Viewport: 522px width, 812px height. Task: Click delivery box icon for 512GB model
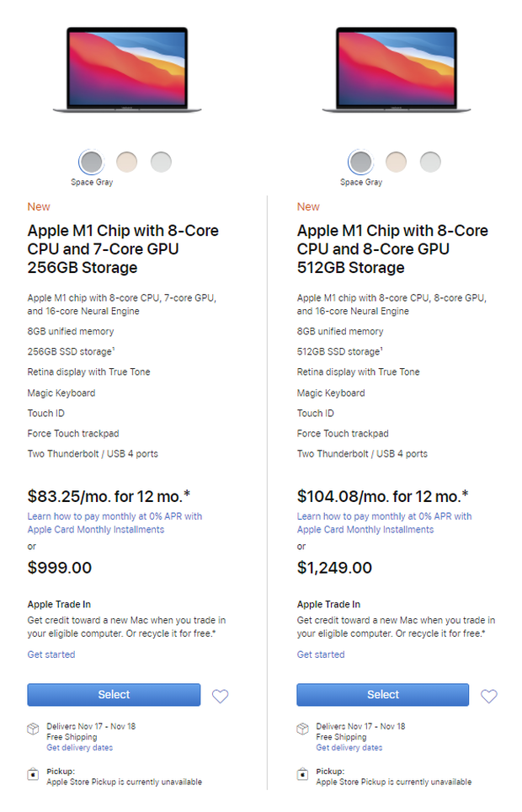pyautogui.click(x=302, y=729)
